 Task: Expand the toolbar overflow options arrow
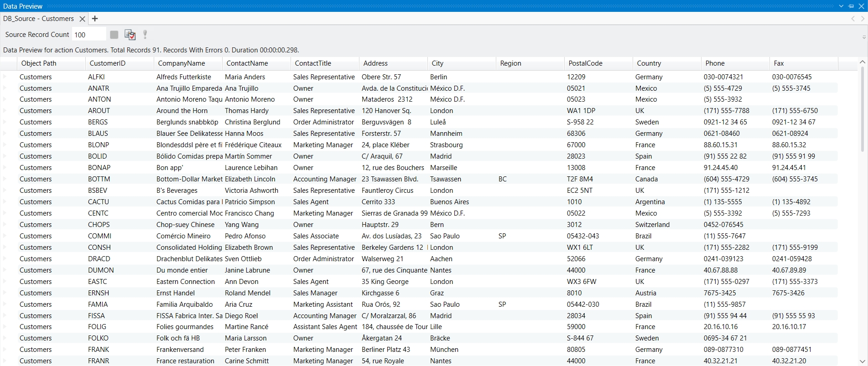tap(863, 37)
